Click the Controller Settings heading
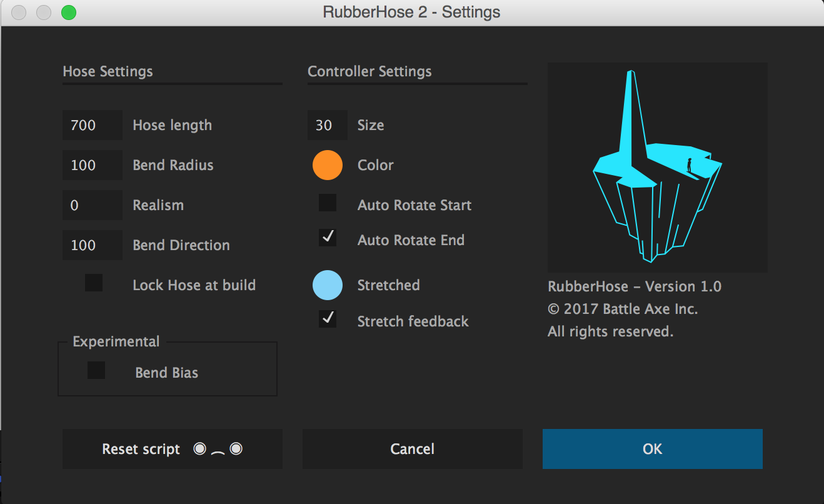 click(x=369, y=71)
